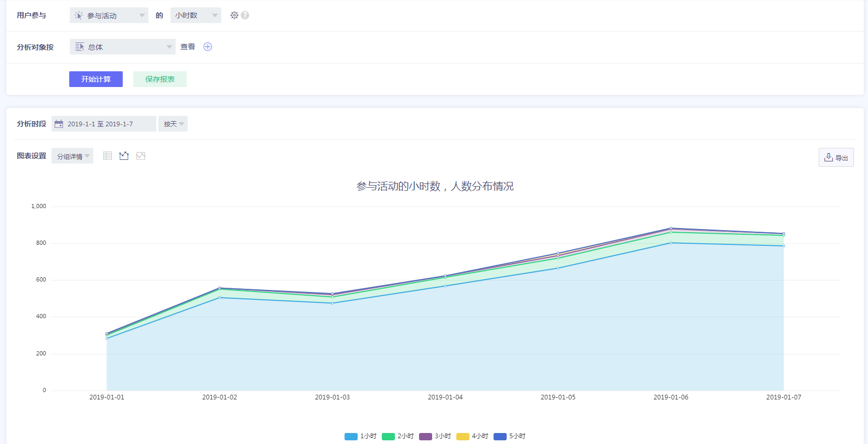Screen dimensions: 868x444
Task: Click the 4小时 yellow legend swatch
Action: [463, 436]
